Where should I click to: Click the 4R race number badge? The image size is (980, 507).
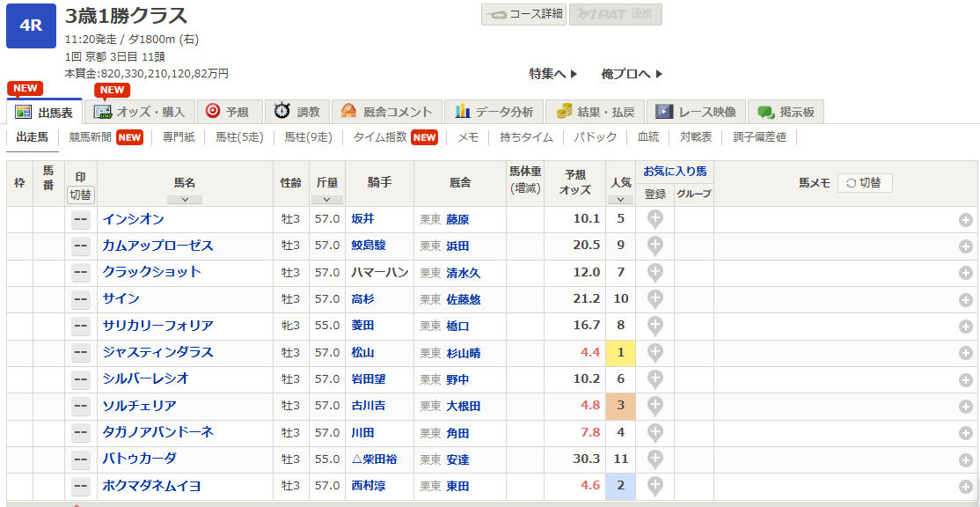pyautogui.click(x=32, y=26)
